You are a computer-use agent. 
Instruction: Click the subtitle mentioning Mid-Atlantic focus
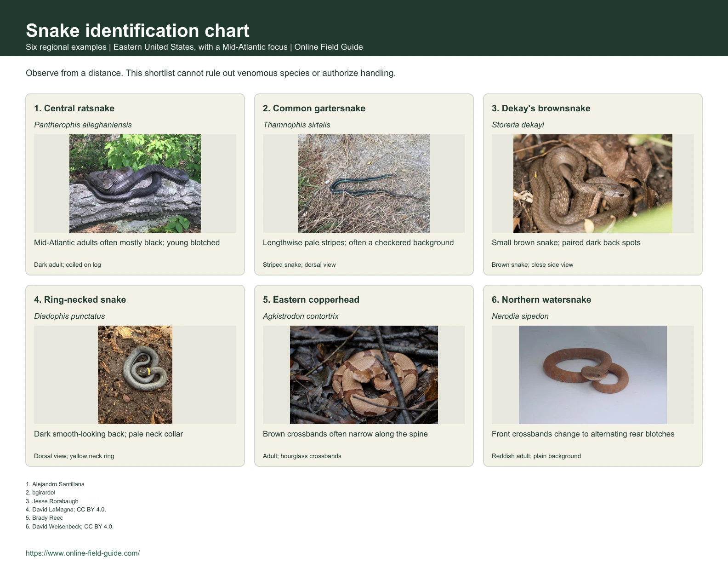(x=194, y=47)
